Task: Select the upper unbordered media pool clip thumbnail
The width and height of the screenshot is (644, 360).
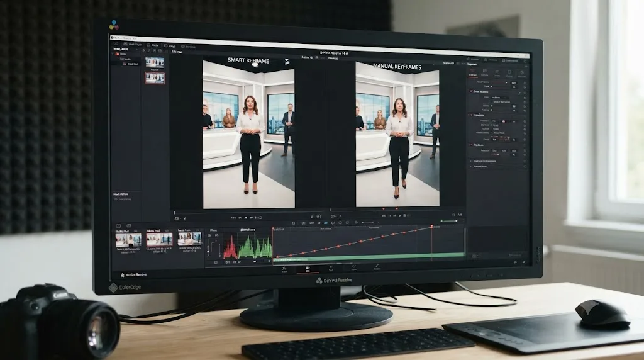Action: (x=155, y=62)
